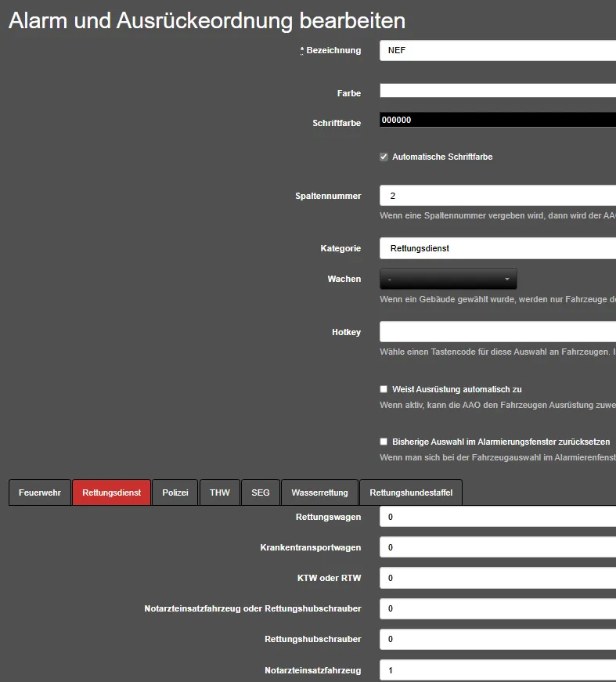Switch to the SEG tab
This screenshot has height=682, width=616.
[x=261, y=493]
